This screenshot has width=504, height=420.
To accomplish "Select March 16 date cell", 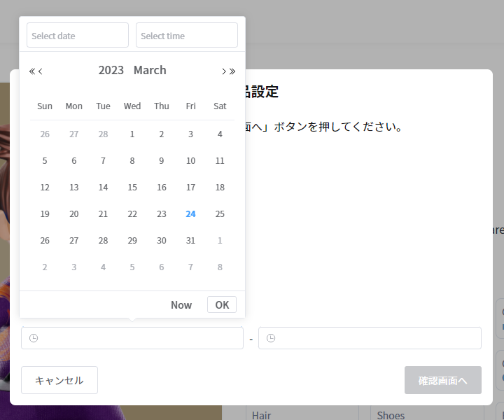I will [x=162, y=188].
